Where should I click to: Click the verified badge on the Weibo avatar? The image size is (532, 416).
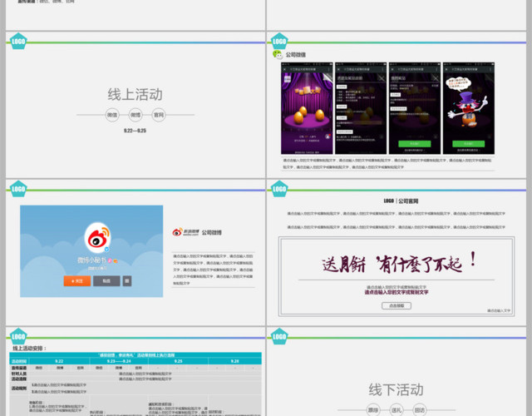tap(106, 250)
